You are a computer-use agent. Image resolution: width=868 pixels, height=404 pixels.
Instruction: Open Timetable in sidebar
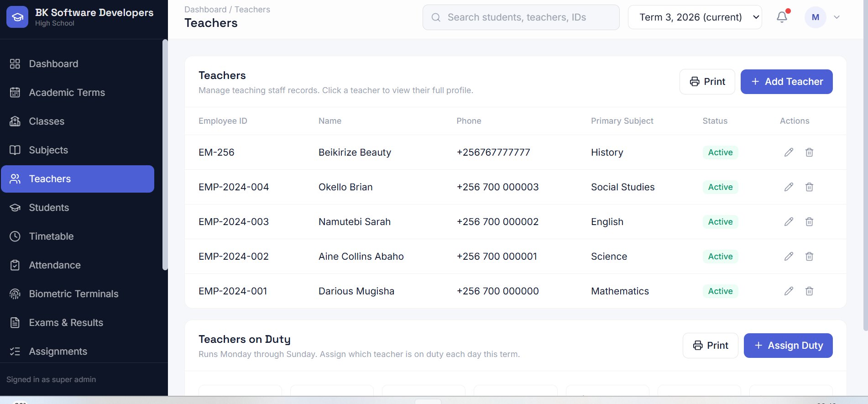(78, 236)
